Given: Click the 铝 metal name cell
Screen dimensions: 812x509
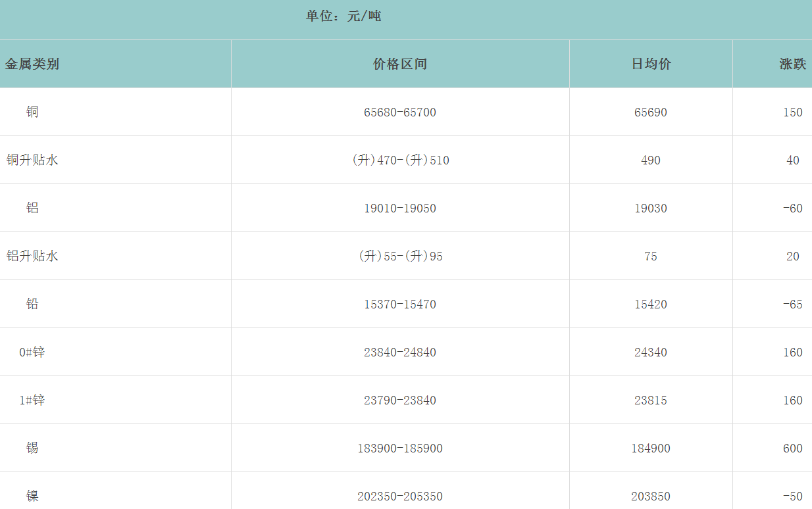Looking at the screenshot, I should pyautogui.click(x=32, y=208).
